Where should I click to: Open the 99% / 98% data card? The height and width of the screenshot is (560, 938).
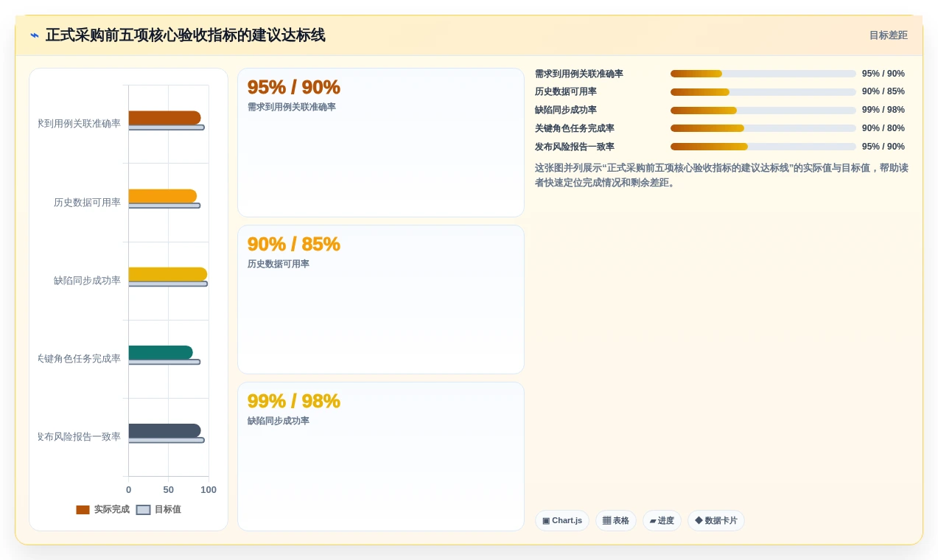click(x=381, y=457)
